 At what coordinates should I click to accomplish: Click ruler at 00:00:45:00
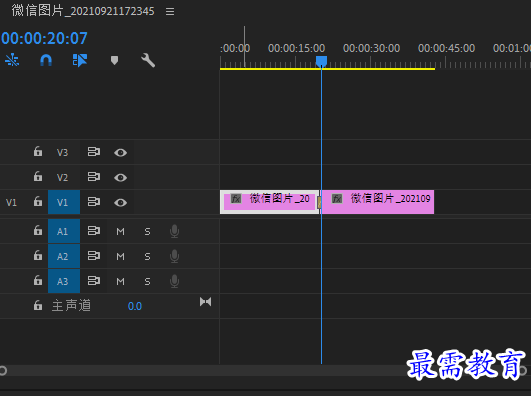447,48
